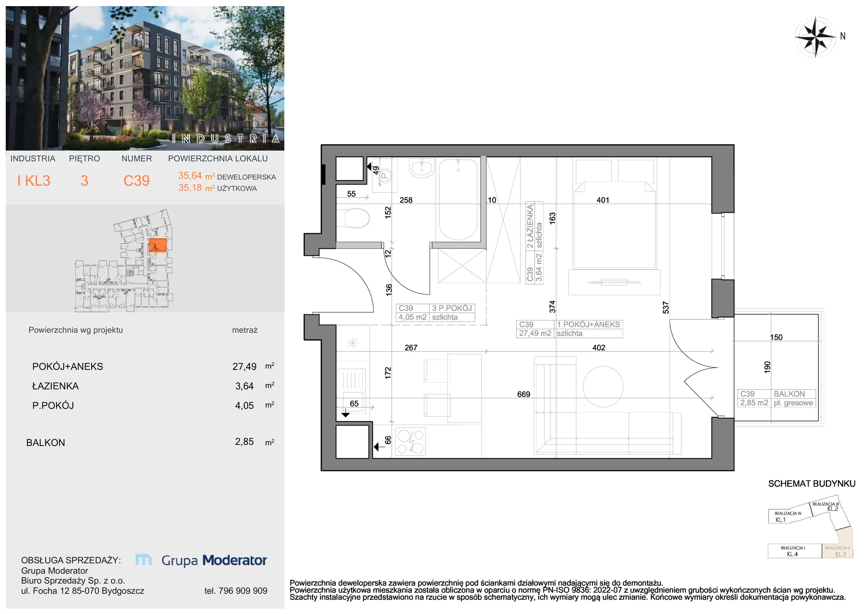
Task: Click the address 'ul. Focha 12 85-070 Bydgoszcz'
Action: (83, 591)
